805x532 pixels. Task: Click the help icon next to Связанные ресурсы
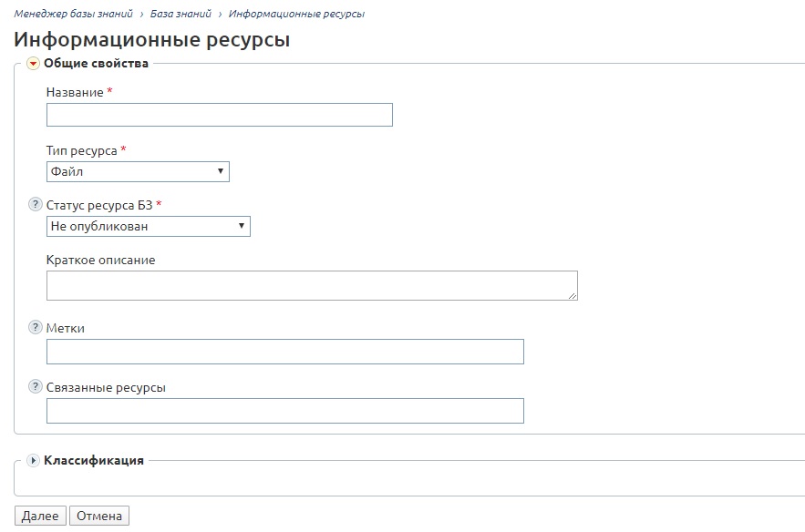click(35, 386)
